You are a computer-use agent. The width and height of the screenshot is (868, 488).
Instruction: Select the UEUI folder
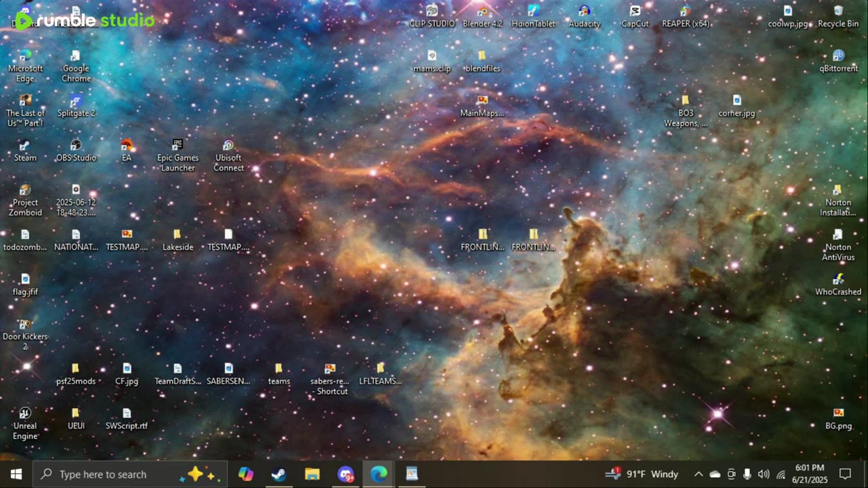tap(76, 419)
